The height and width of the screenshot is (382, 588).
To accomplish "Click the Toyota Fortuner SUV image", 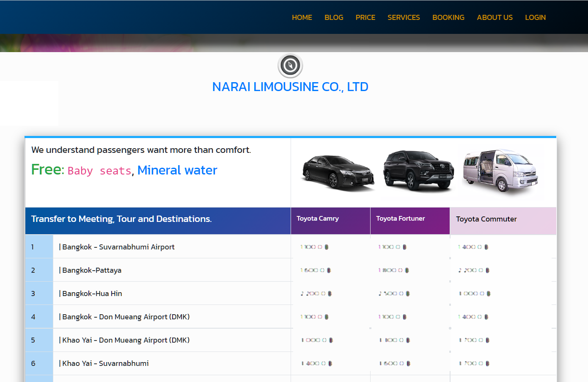I will [x=418, y=171].
